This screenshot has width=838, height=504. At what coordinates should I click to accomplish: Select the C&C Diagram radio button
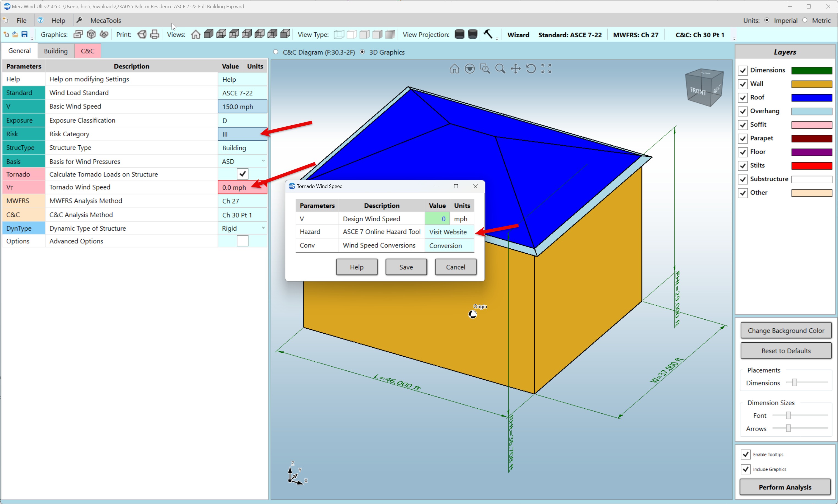click(275, 52)
